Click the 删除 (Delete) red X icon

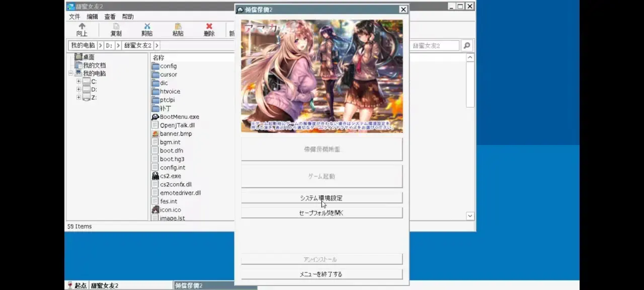(x=209, y=26)
